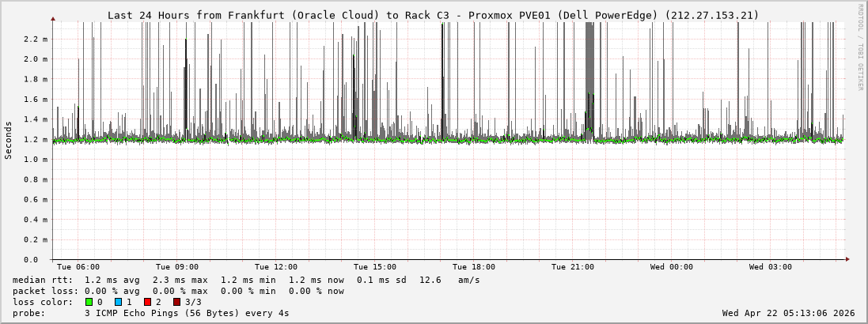Screen dimensions: 868x324
Task: Click the Tue 21:00 time axis label
Action: [x=573, y=267]
